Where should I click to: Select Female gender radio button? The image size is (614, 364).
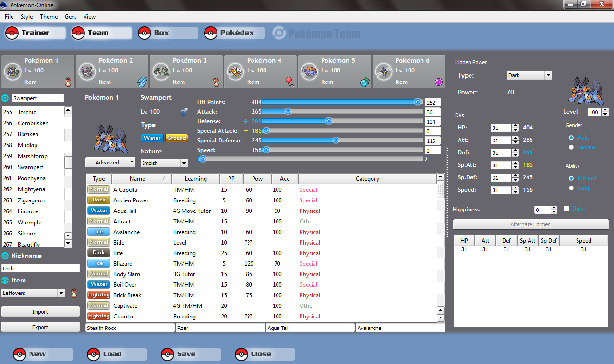point(571,147)
